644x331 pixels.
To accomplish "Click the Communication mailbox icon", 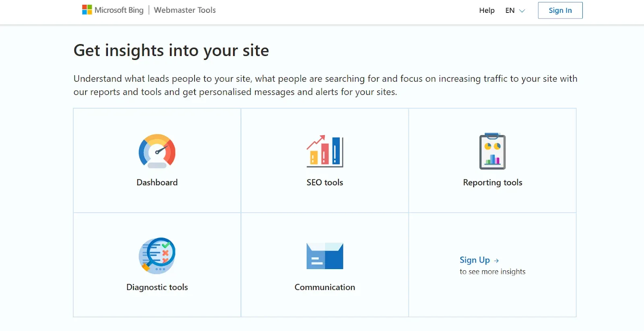I will coord(325,256).
